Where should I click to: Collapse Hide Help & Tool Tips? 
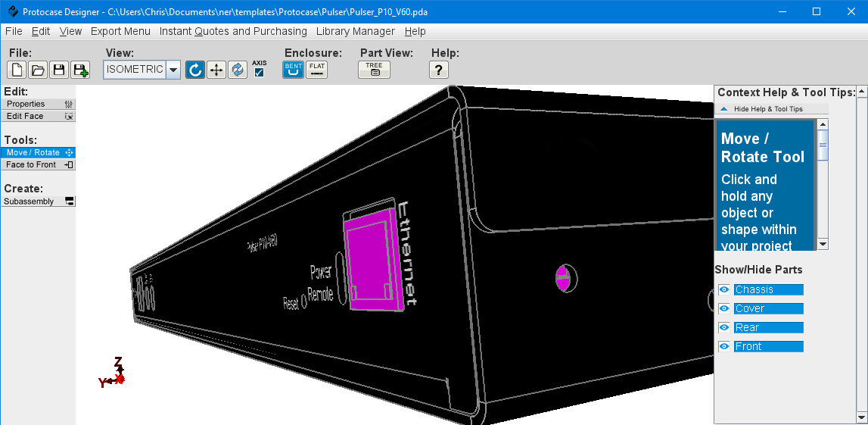pos(772,109)
